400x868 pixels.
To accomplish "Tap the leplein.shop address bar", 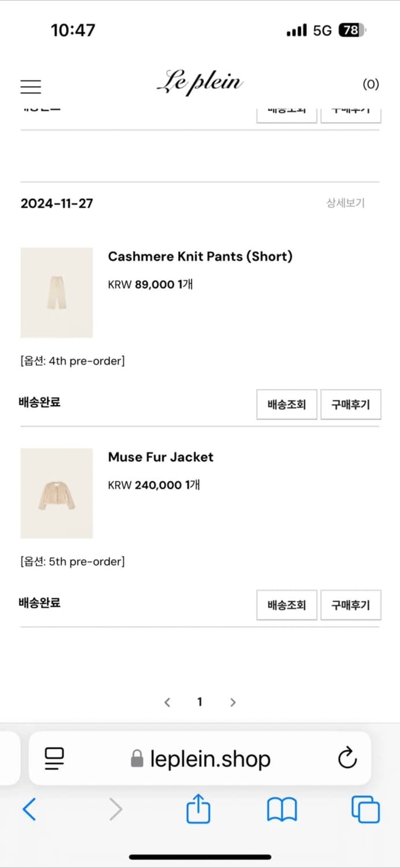I will (x=208, y=759).
